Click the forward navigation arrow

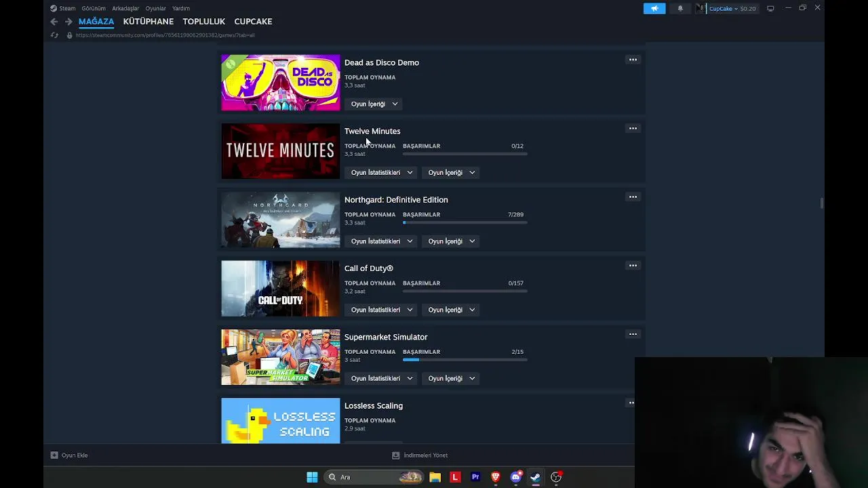tap(68, 22)
